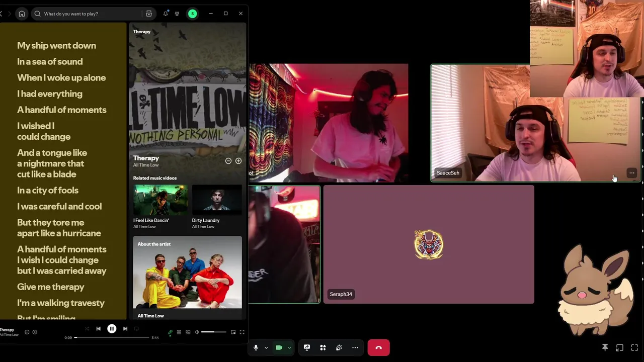Mute microphone in the video call

(x=256, y=347)
